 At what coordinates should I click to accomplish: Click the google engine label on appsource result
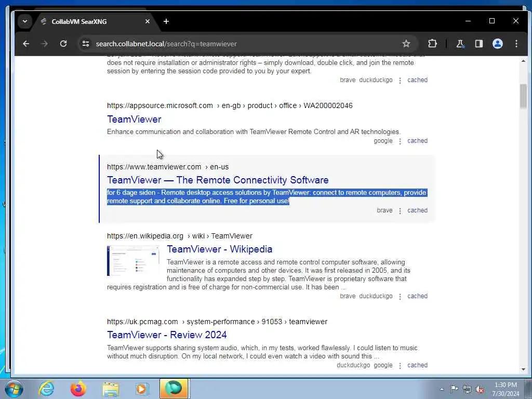(383, 141)
